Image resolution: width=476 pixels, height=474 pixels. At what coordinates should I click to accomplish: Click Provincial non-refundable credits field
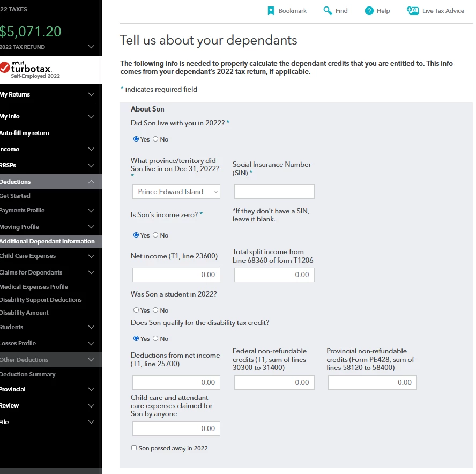[372, 383]
